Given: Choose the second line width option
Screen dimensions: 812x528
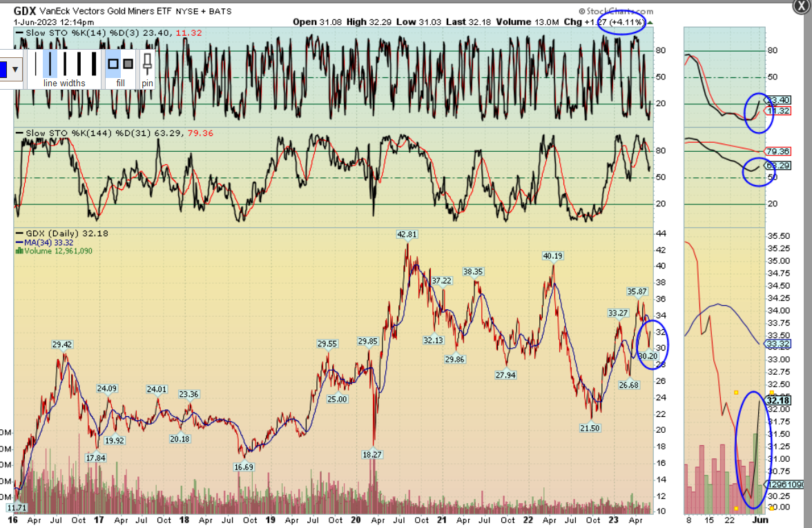Looking at the screenshot, I should tap(49, 63).
